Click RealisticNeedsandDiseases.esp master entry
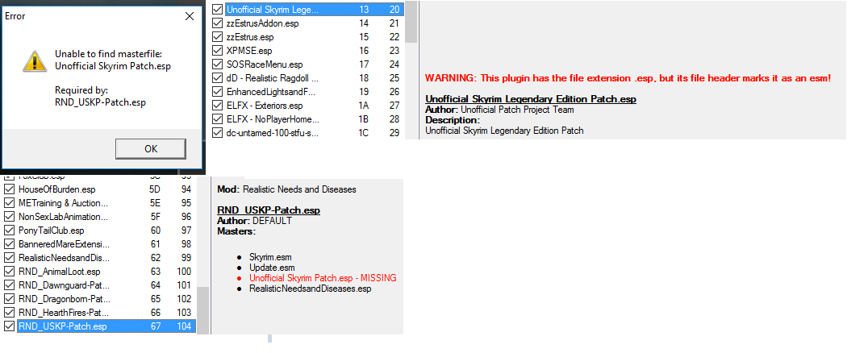 click(x=310, y=289)
